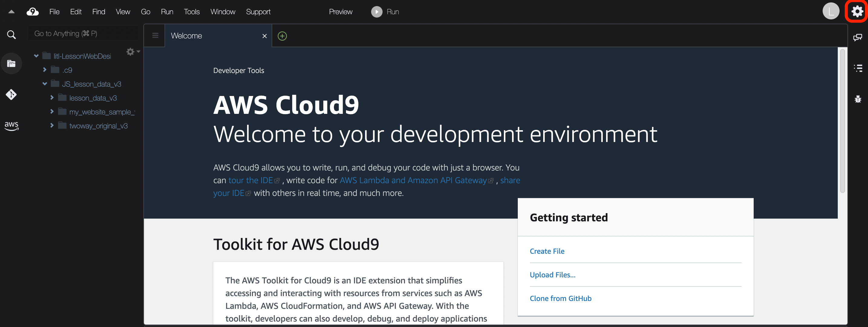Click the Create File link
This screenshot has height=327, width=868.
tap(547, 251)
